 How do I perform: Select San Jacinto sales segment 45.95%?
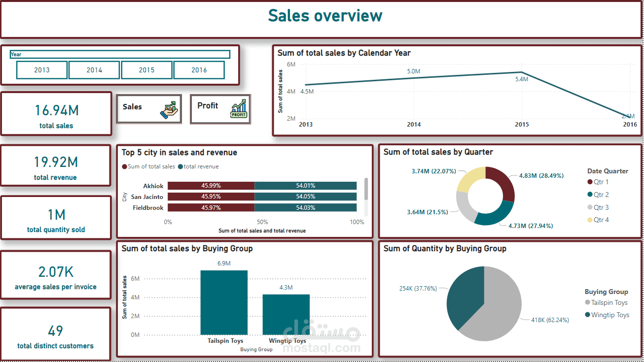tap(211, 197)
